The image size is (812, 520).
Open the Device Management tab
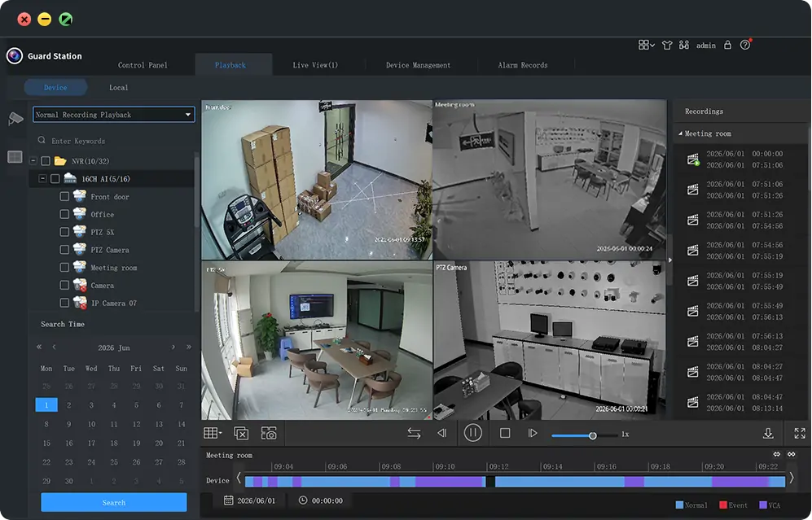click(418, 65)
